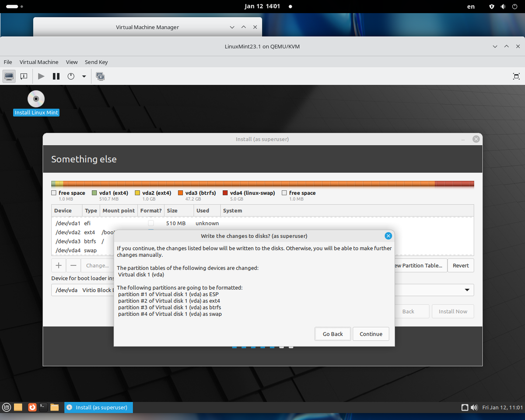Click the Install Now button
The height and width of the screenshot is (420, 525).
pyautogui.click(x=453, y=311)
